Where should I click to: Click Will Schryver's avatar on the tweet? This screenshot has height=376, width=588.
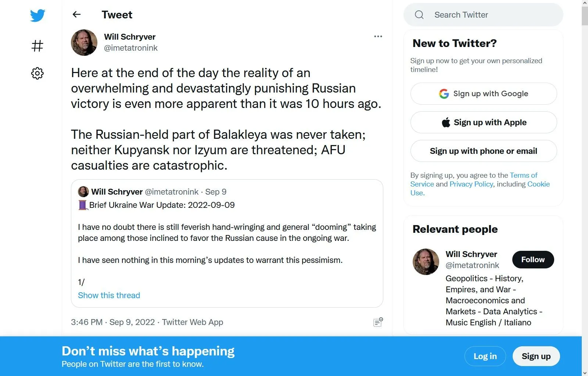click(x=84, y=43)
